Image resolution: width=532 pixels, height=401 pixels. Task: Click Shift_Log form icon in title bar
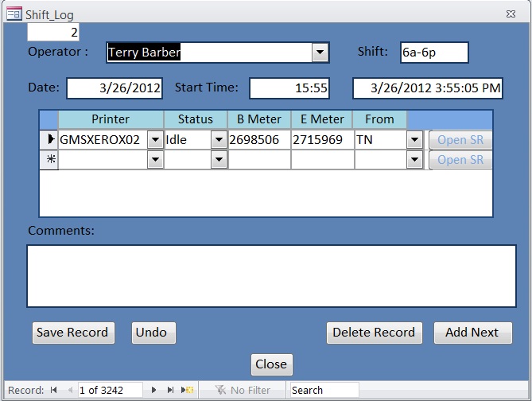pyautogui.click(x=14, y=14)
